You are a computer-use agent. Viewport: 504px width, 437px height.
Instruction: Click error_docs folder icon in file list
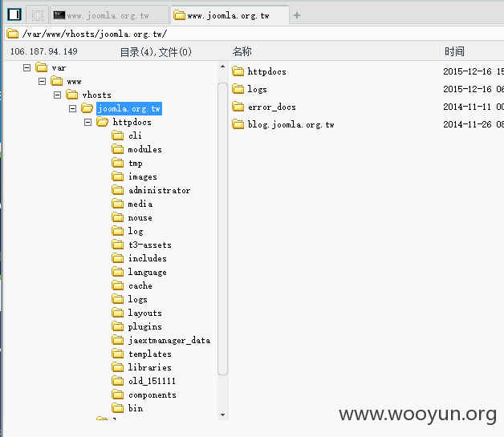pyautogui.click(x=238, y=107)
